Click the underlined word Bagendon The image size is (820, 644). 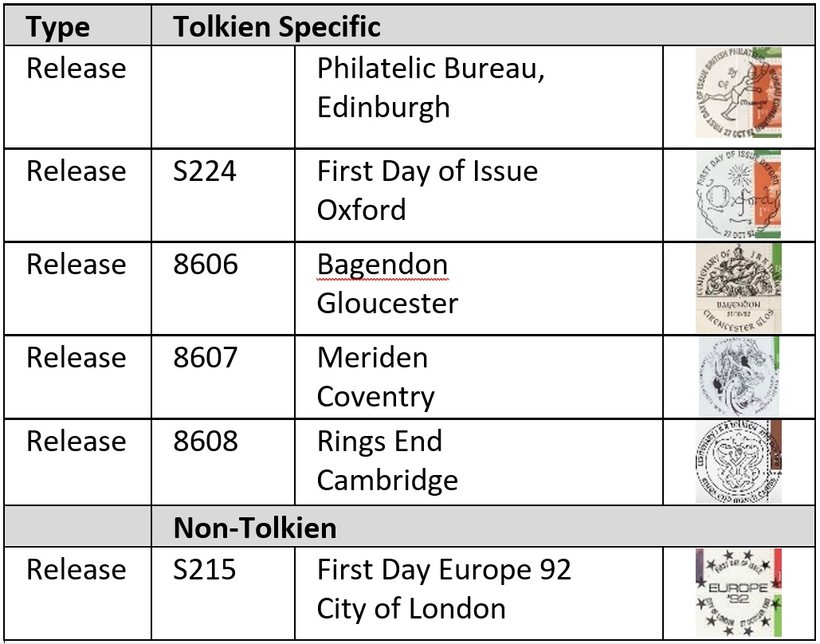coord(383,264)
